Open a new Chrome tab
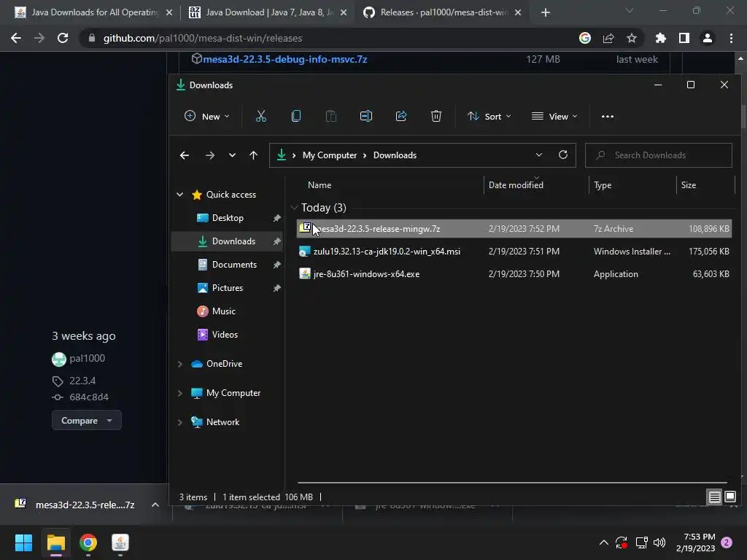 pos(546,12)
